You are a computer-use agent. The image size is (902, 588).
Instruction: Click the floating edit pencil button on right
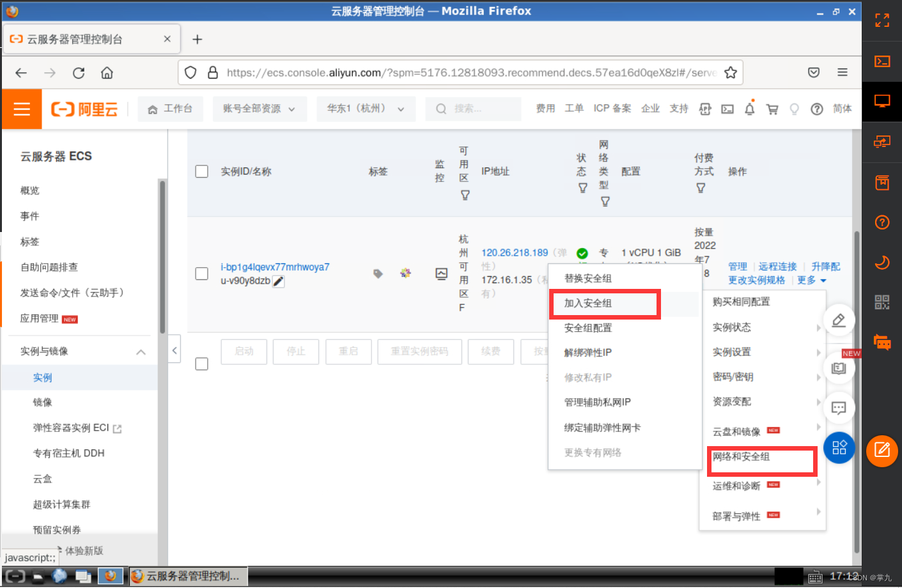839,320
